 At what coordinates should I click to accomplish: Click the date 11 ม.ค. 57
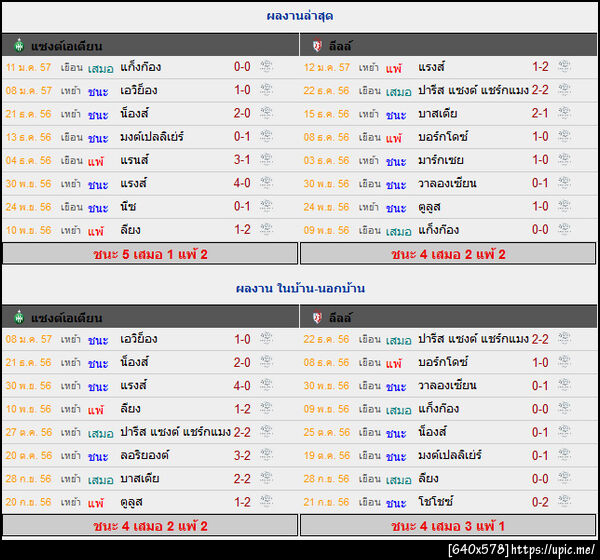[x=28, y=67]
